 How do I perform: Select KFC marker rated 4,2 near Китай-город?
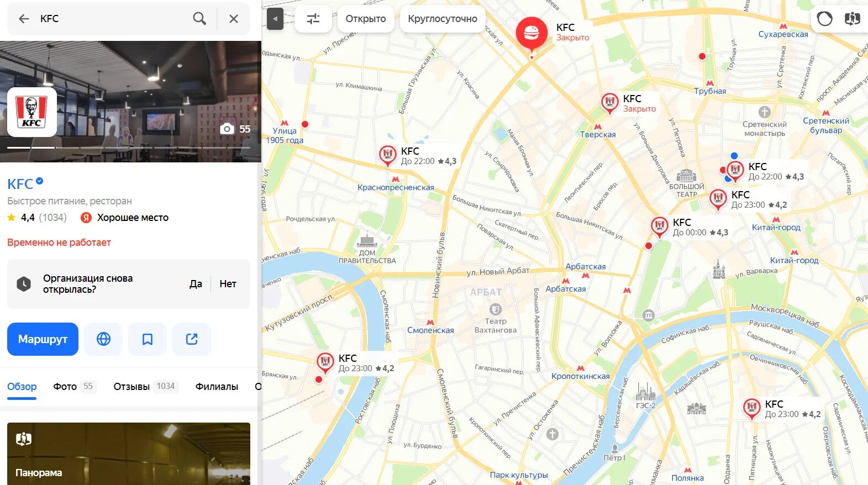(x=718, y=199)
